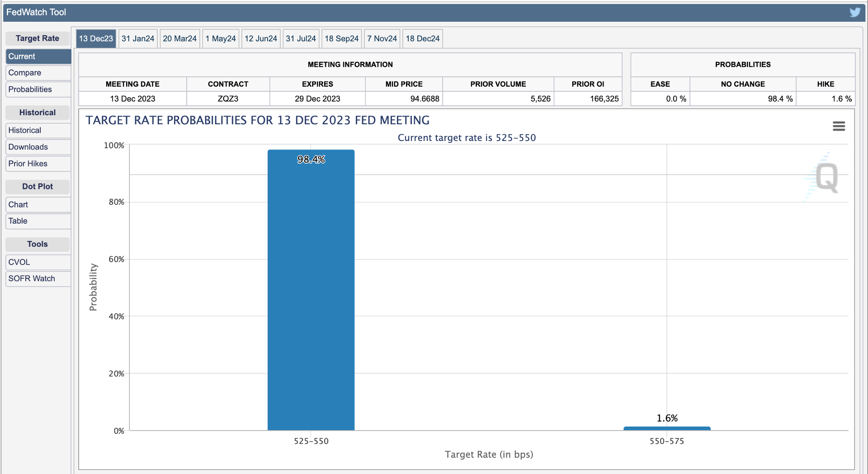Open the Compare view in the sidebar

click(38, 73)
